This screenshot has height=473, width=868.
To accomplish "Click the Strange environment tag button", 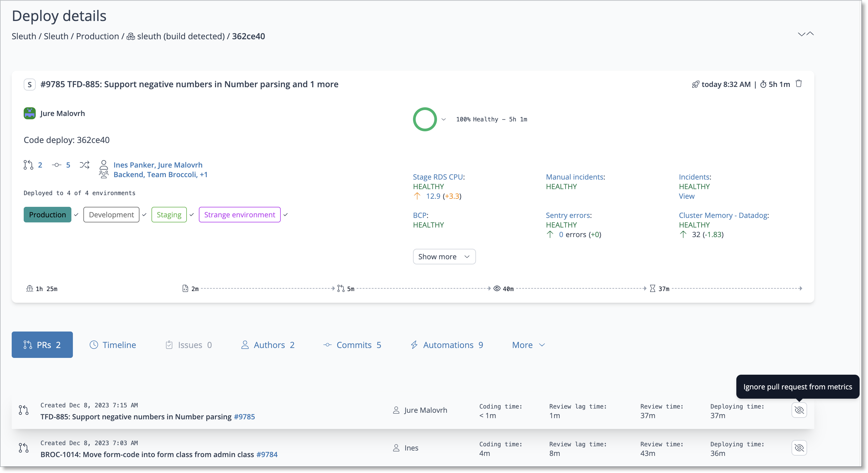I will [239, 215].
